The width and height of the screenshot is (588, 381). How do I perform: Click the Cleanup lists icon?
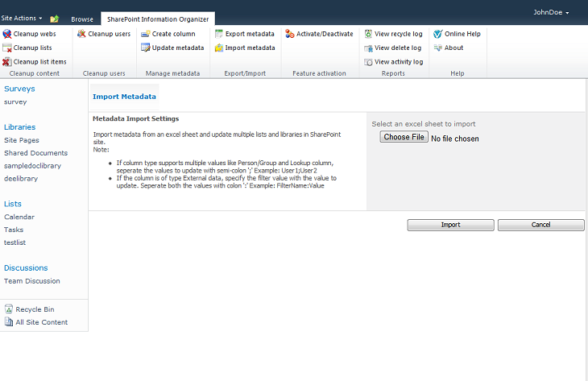point(6,48)
